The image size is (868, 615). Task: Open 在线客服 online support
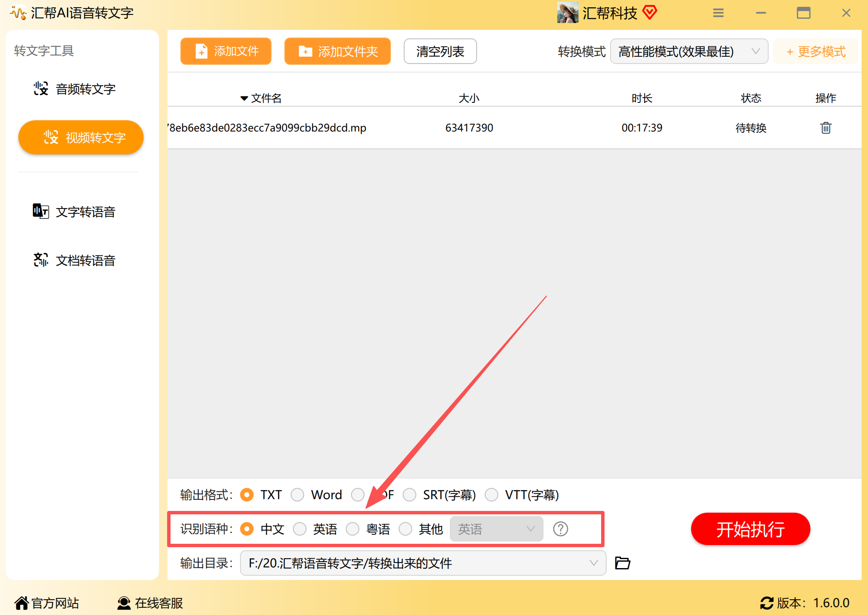click(x=150, y=603)
